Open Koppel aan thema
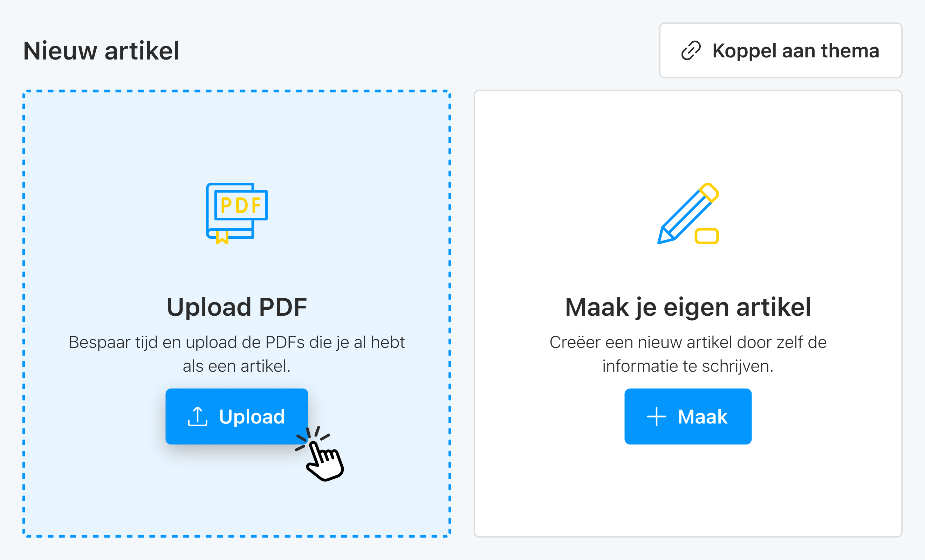Screen dimensions: 925x560 pos(781,51)
